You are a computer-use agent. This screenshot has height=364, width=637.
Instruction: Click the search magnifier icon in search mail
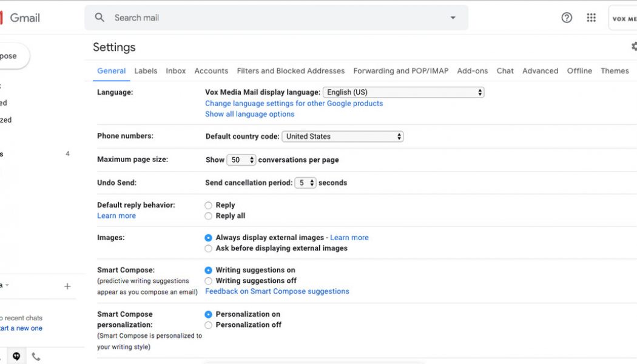[99, 18]
